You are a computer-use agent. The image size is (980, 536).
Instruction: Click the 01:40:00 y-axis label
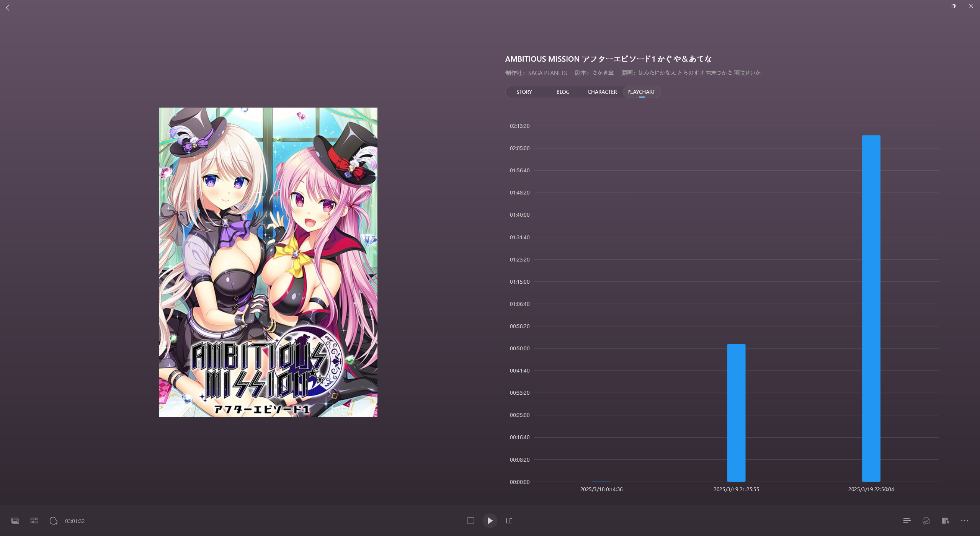(519, 215)
